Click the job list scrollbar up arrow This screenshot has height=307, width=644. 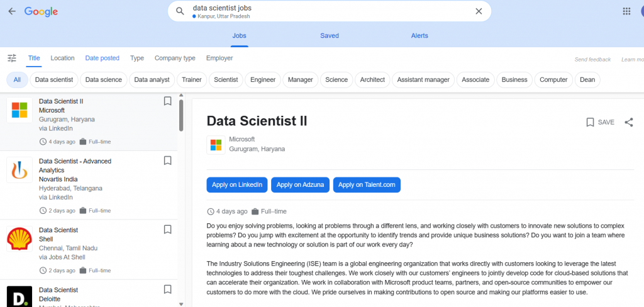click(x=181, y=96)
